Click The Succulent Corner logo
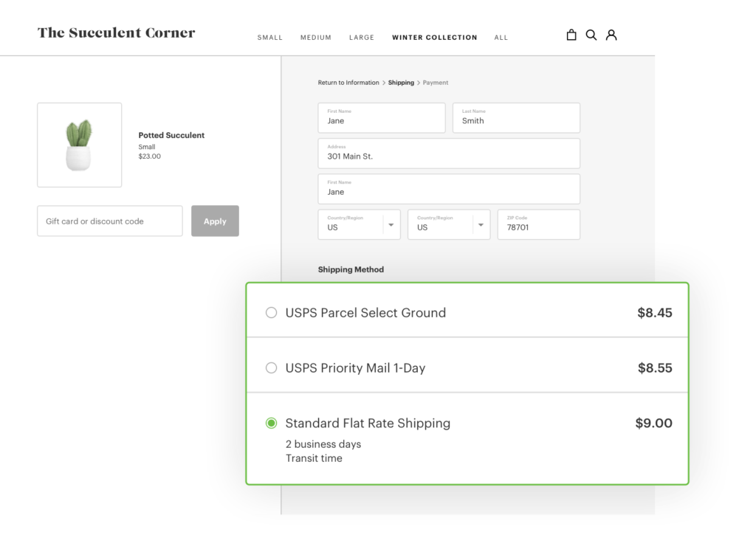The width and height of the screenshot is (756, 552). pos(117,32)
